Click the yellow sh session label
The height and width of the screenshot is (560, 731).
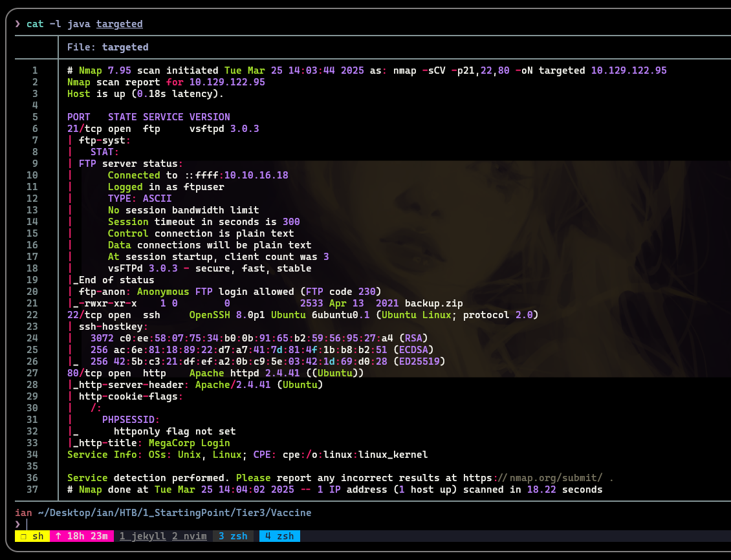click(x=38, y=536)
